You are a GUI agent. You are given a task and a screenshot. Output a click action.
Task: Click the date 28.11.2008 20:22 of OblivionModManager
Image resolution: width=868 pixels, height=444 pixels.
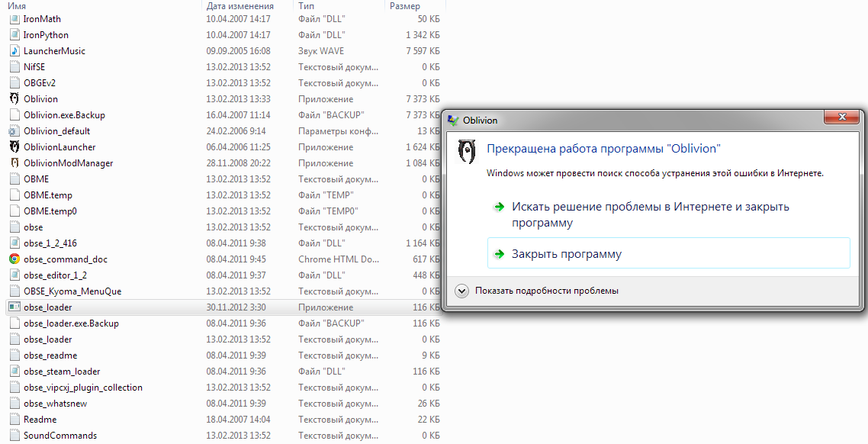(x=239, y=162)
